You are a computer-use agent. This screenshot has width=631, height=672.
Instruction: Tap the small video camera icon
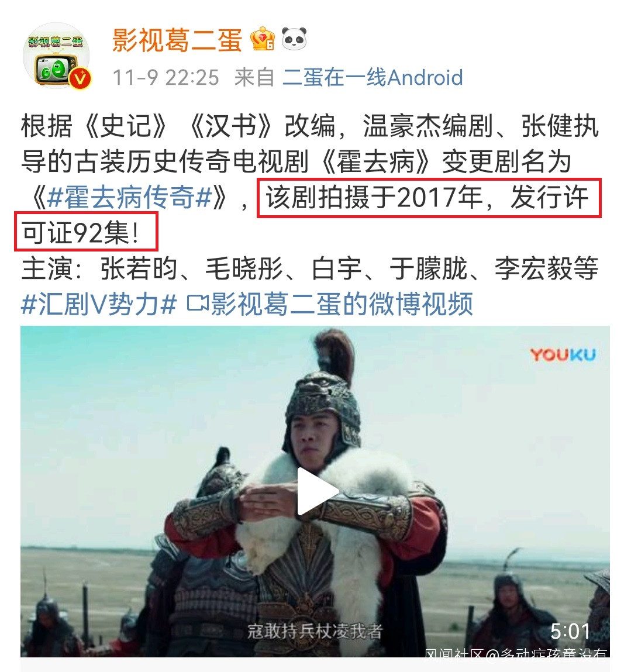pyautogui.click(x=197, y=304)
